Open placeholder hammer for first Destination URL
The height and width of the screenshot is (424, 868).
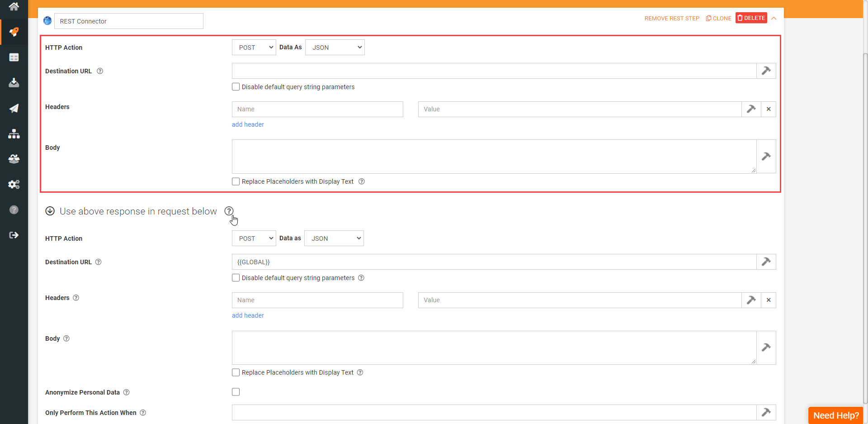pos(766,71)
